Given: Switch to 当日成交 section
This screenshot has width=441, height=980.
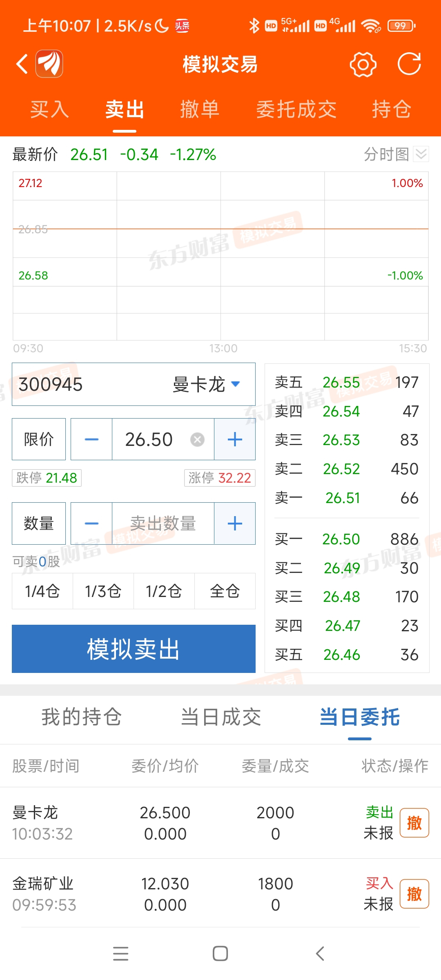Looking at the screenshot, I should pyautogui.click(x=221, y=717).
